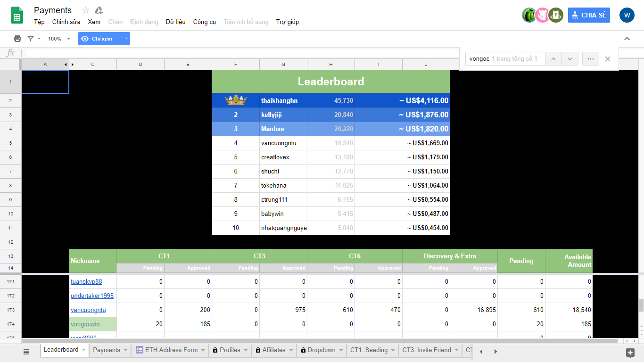Star the Payments document

click(x=86, y=10)
